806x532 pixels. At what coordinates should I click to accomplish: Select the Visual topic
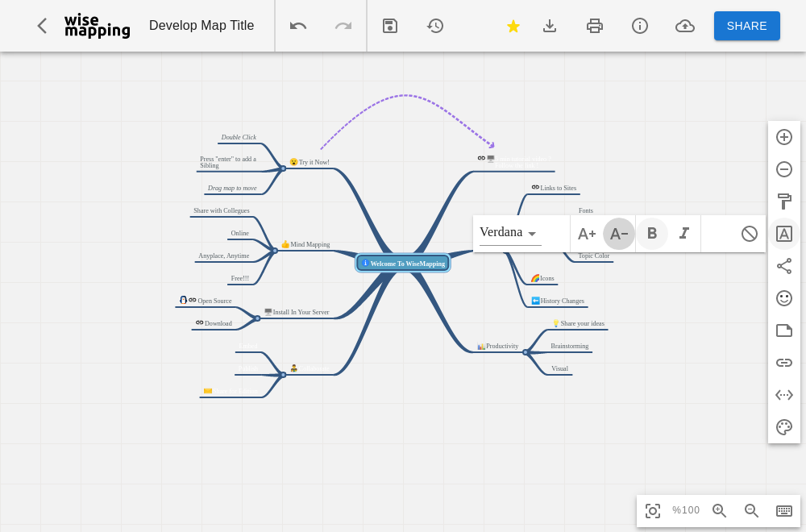click(559, 369)
